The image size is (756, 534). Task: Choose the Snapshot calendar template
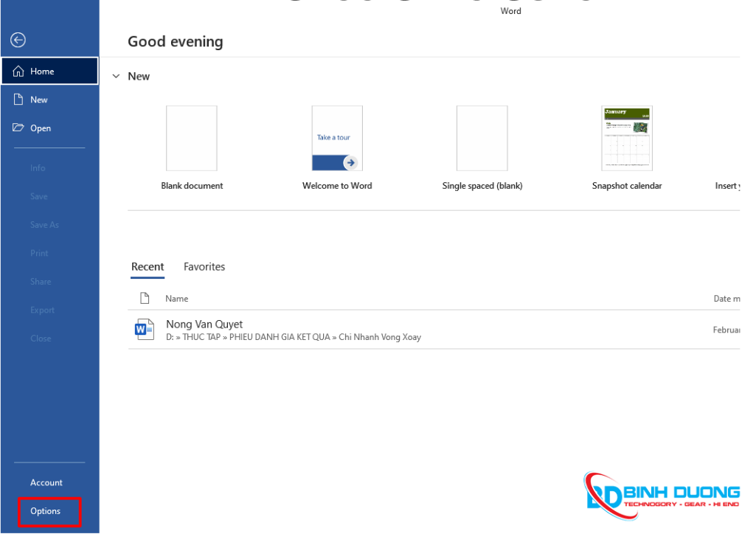coord(627,139)
